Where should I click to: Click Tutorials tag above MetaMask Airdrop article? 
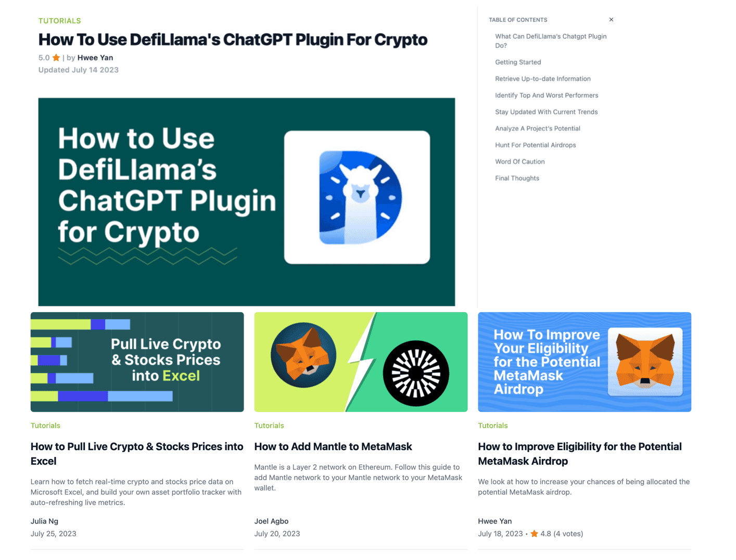[493, 426]
